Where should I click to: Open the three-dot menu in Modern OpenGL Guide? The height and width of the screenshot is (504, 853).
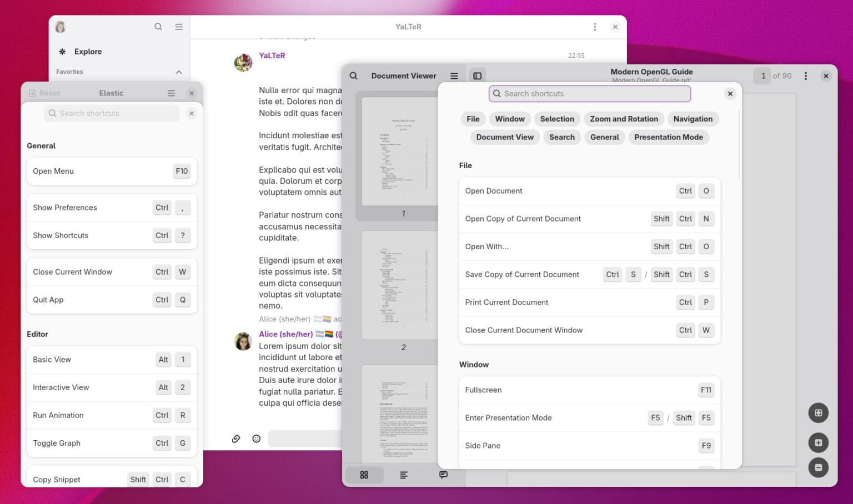pyautogui.click(x=806, y=75)
